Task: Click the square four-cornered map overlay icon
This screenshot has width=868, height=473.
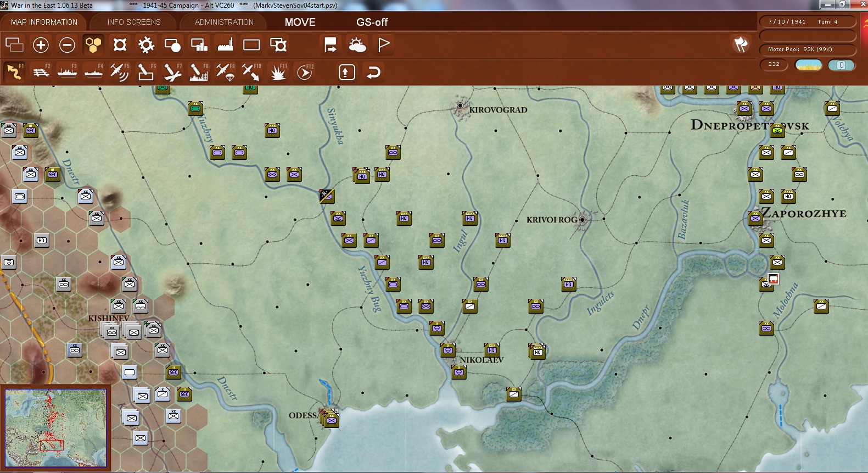Action: point(120,44)
